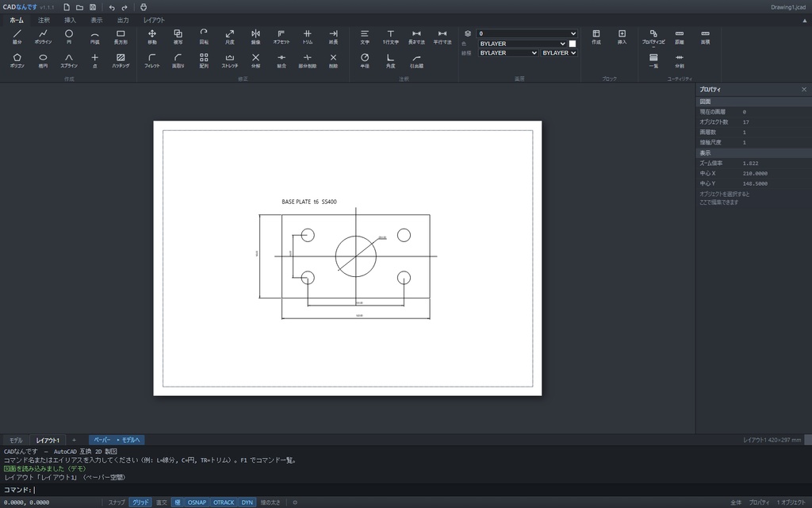Undo the last action

(x=111, y=7)
